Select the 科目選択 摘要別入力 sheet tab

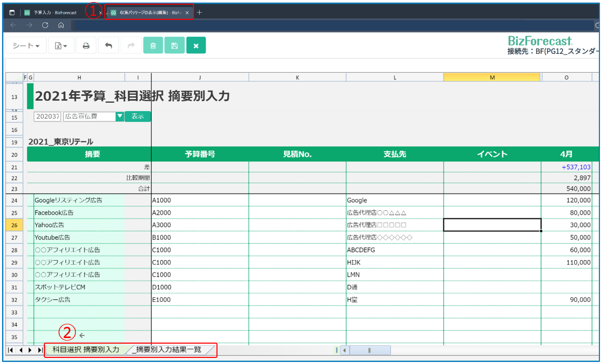(x=86, y=350)
